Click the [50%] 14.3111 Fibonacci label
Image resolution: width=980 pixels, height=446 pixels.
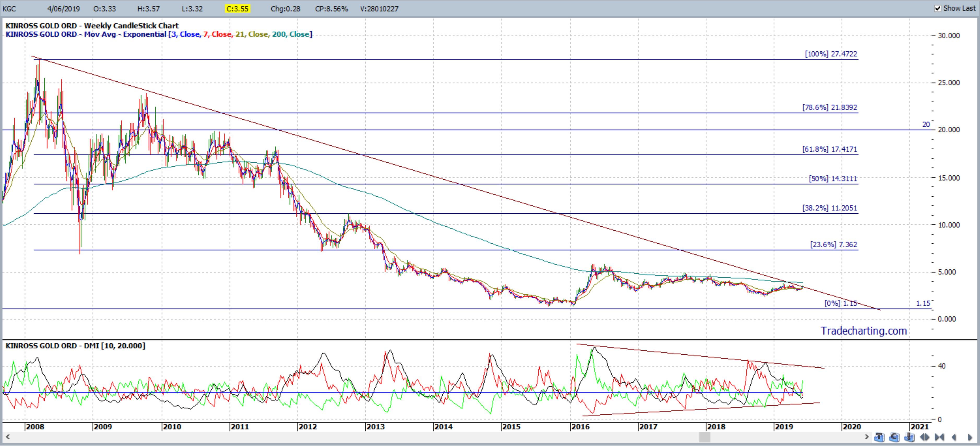tap(833, 178)
